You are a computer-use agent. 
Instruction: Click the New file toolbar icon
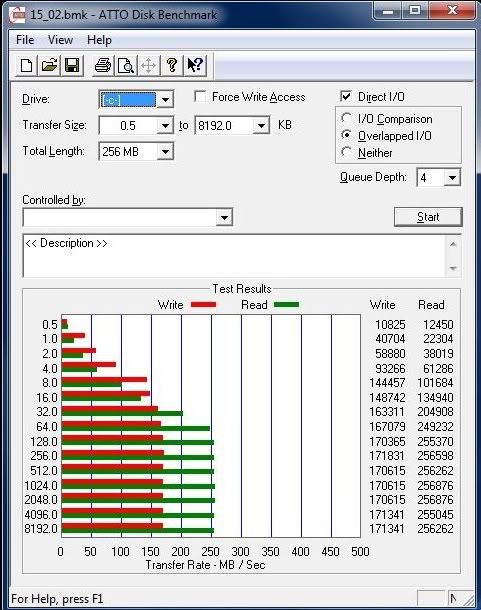click(x=26, y=65)
